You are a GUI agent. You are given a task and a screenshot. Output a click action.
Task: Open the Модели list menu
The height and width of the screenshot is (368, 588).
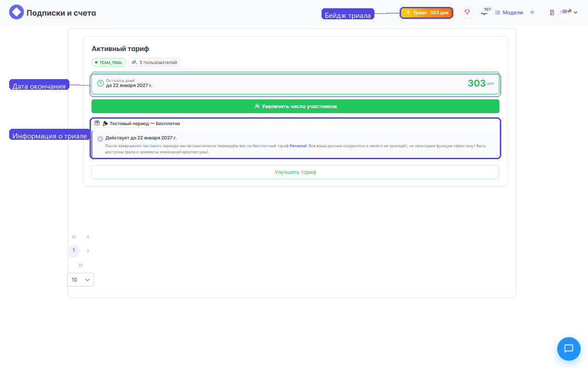click(x=509, y=12)
